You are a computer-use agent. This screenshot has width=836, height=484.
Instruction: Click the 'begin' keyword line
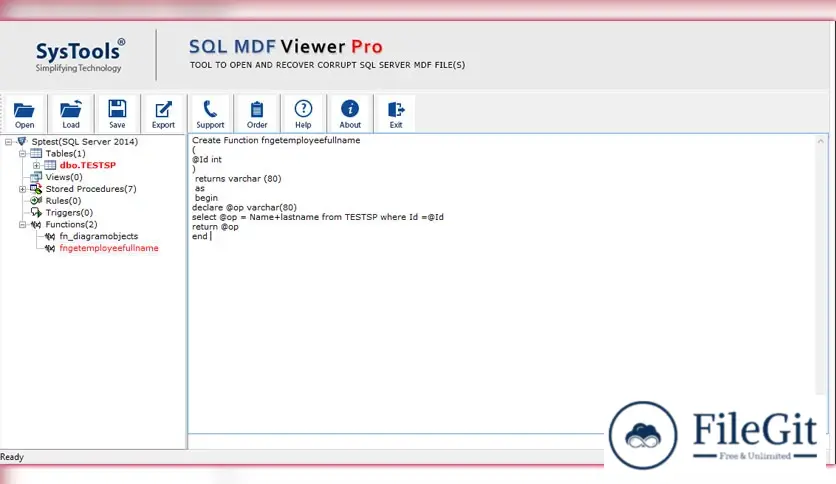206,198
